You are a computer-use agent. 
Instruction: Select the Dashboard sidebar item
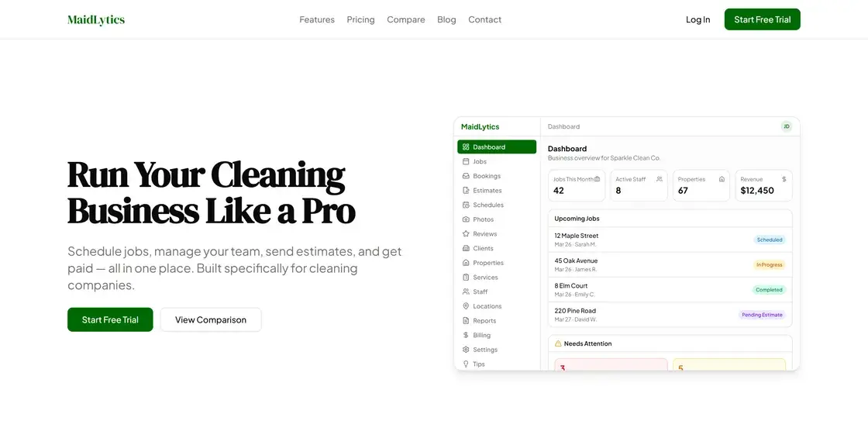[497, 147]
